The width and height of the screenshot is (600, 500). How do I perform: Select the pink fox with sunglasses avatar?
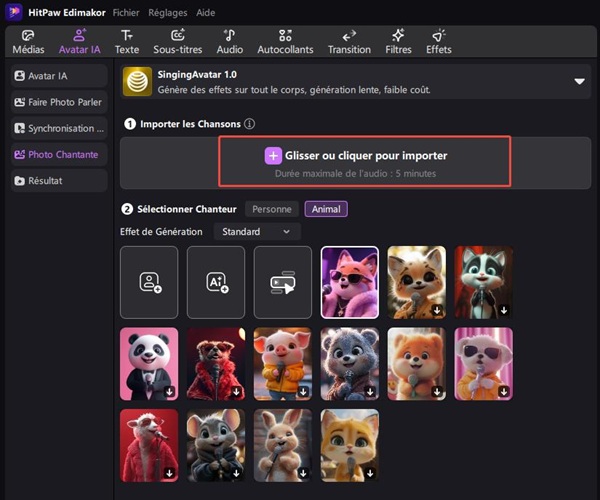[x=350, y=282]
